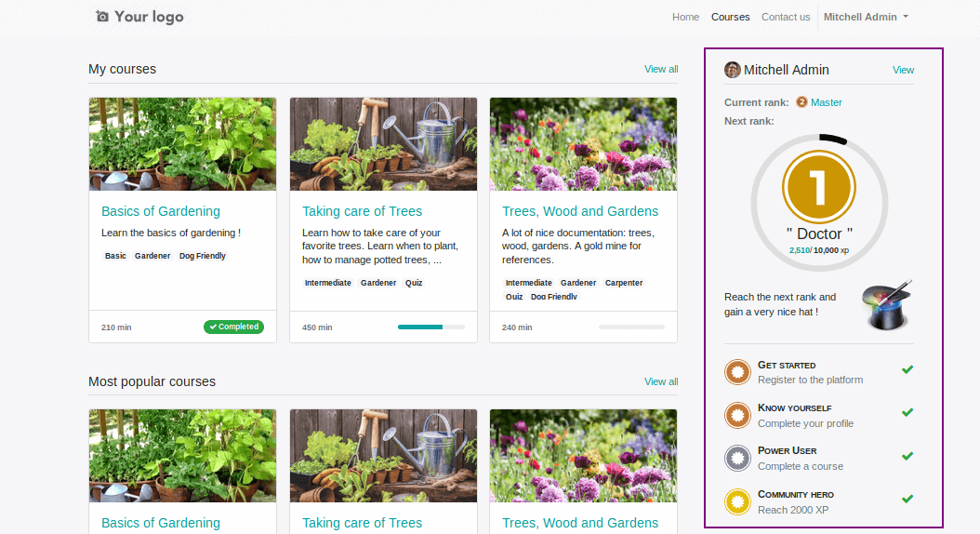This screenshot has width=980, height=534.
Task: Click the 210 min duration text
Action: click(116, 327)
